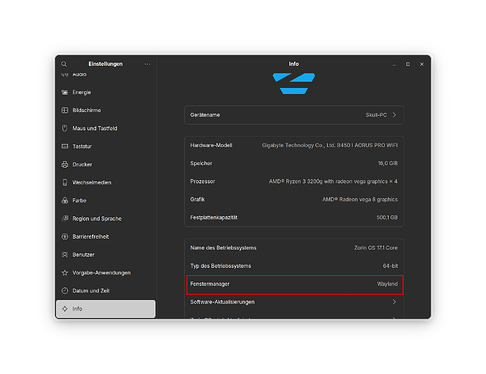Click the 500,1 GB disk capacity value

coord(387,217)
